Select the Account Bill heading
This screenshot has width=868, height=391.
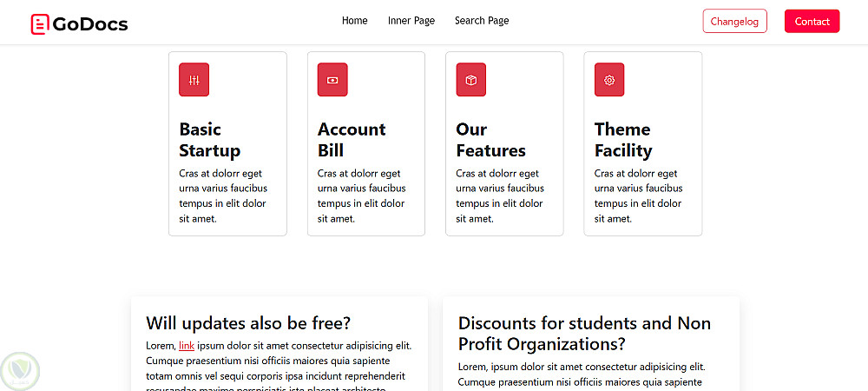[352, 140]
